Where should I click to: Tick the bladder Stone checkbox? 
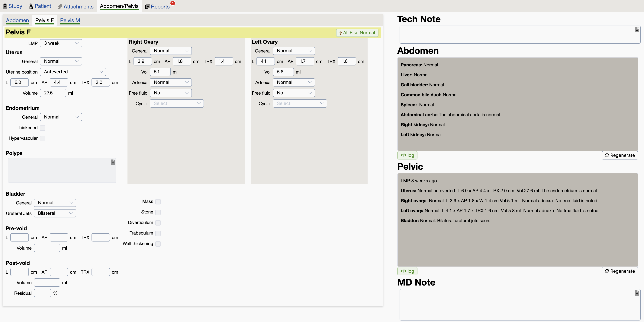(158, 212)
